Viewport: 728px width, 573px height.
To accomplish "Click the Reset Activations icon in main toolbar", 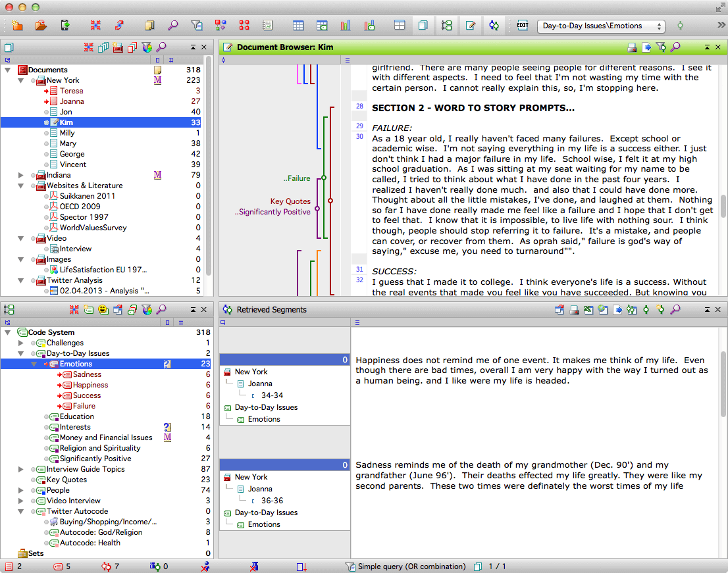I will pos(95,26).
